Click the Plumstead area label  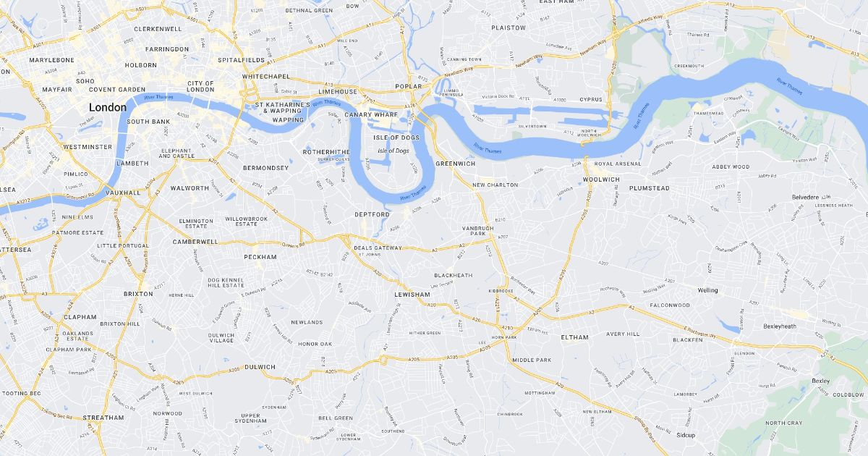pyautogui.click(x=650, y=188)
